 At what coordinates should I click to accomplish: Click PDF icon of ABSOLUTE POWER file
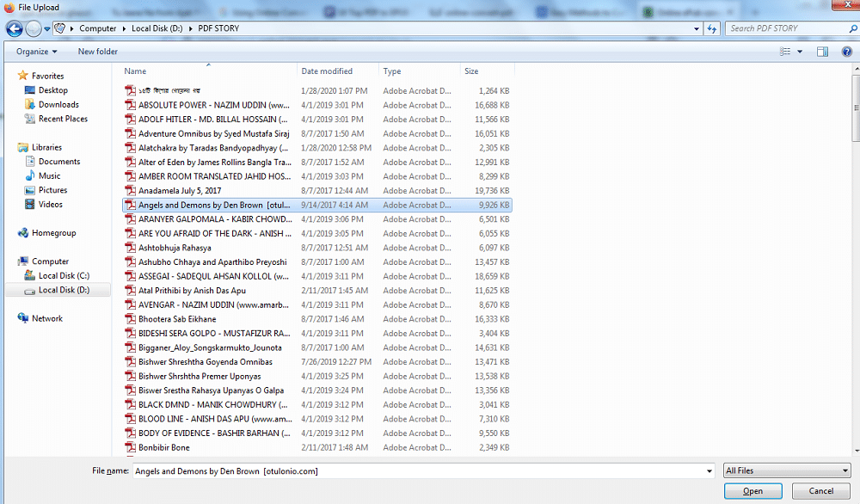coord(130,105)
